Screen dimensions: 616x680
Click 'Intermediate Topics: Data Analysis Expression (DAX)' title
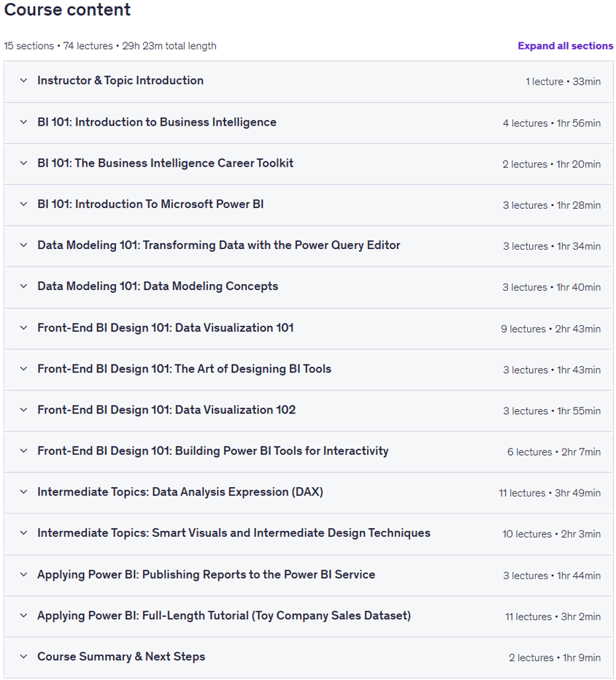pyautogui.click(x=180, y=492)
